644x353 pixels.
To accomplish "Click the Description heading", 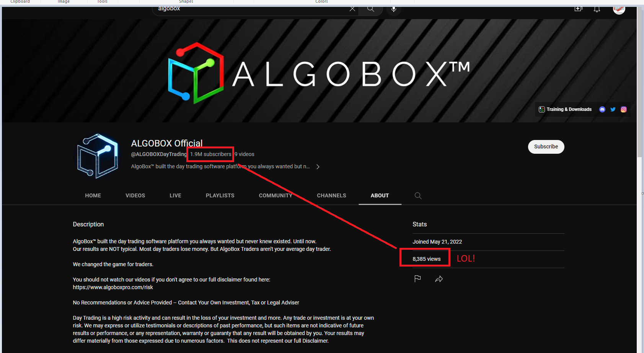I will point(88,224).
